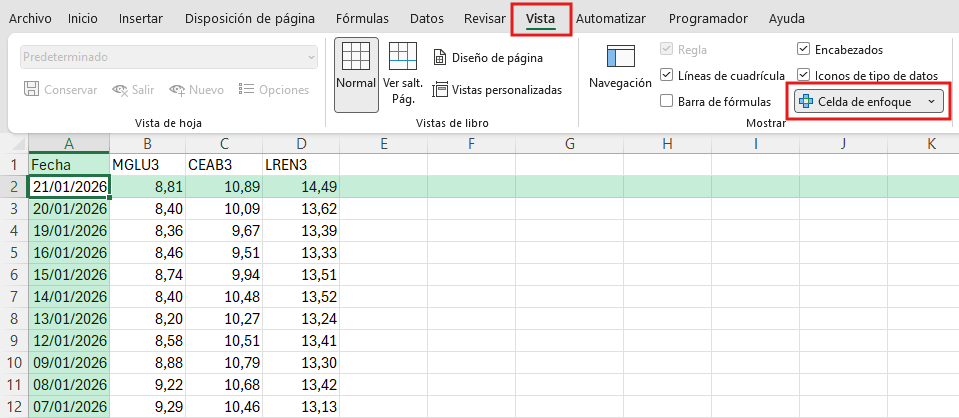
Task: Open the Navegación pane
Action: 620,67
